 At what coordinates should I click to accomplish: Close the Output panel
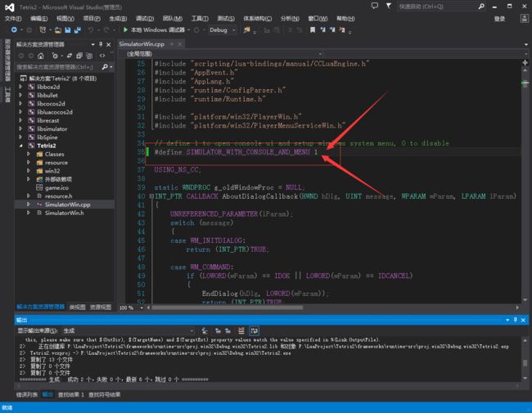pyautogui.click(x=523, y=320)
